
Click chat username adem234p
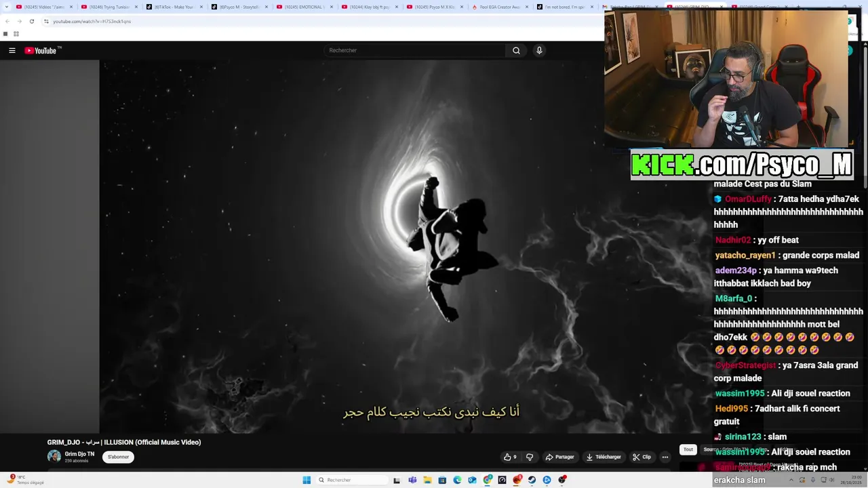point(736,270)
